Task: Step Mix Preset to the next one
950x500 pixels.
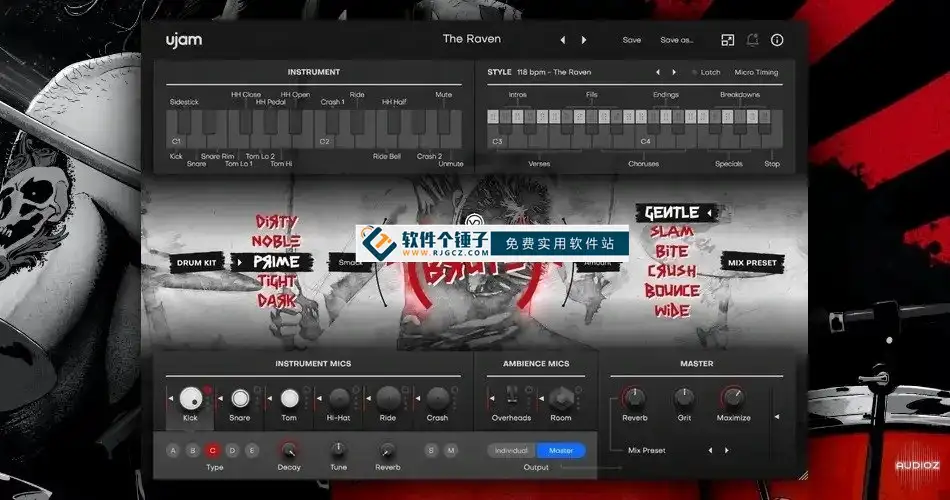Action: tap(726, 450)
